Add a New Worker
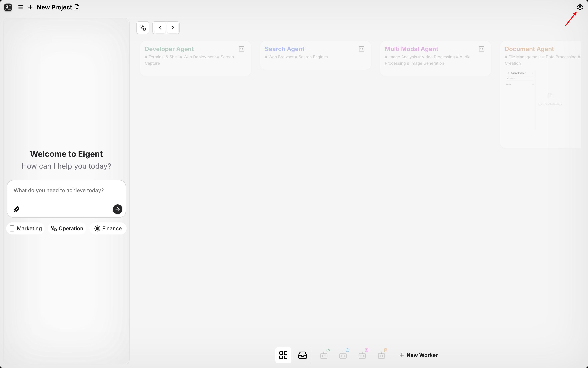The height and width of the screenshot is (368, 588). (418, 355)
